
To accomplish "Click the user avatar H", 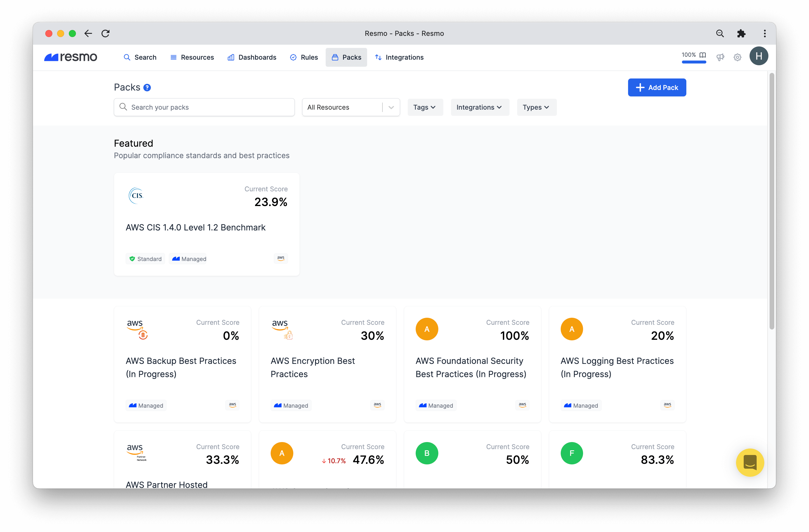I will [x=758, y=56].
